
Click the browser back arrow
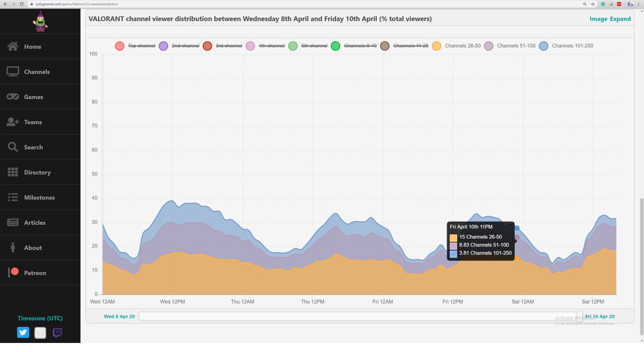(x=5, y=4)
